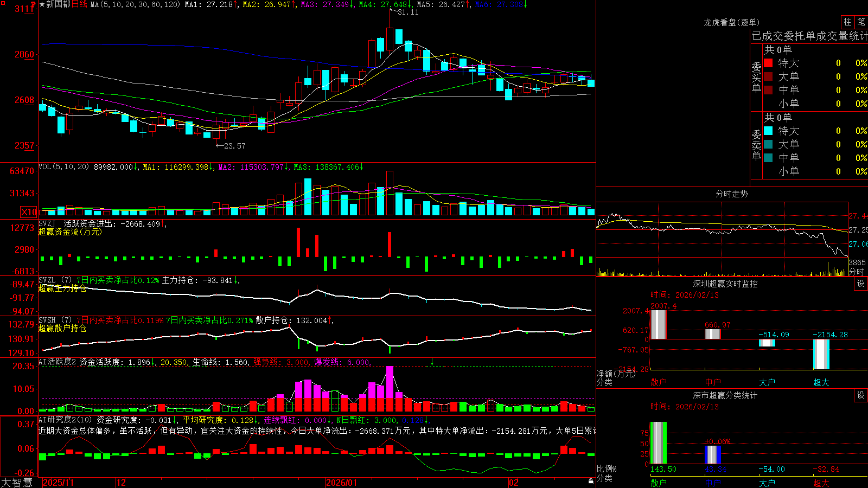Screen dimensions: 868x488
Task: Switch 龙虎看盘 to 笔 view
Action: pos(861,22)
